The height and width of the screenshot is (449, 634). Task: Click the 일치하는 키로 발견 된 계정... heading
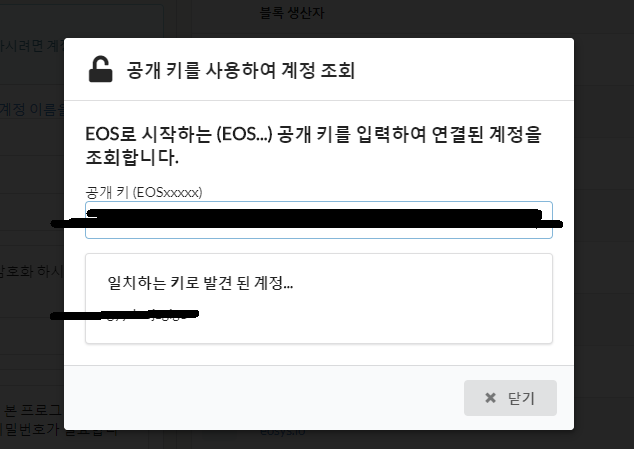(x=200, y=283)
